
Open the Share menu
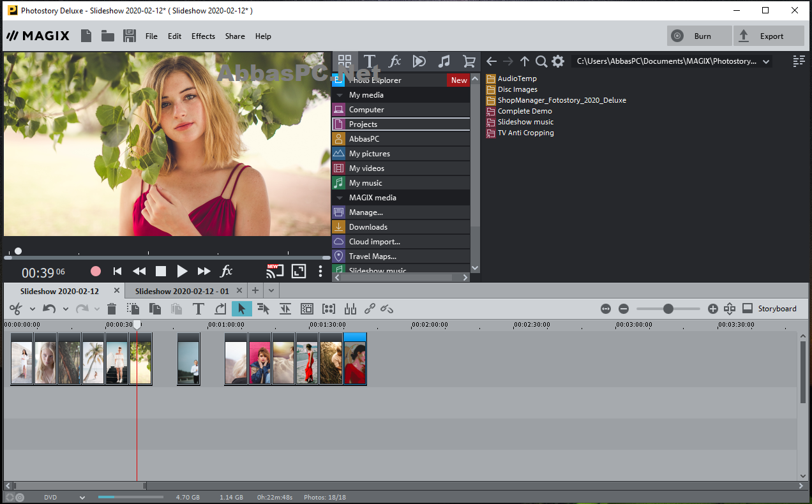235,36
